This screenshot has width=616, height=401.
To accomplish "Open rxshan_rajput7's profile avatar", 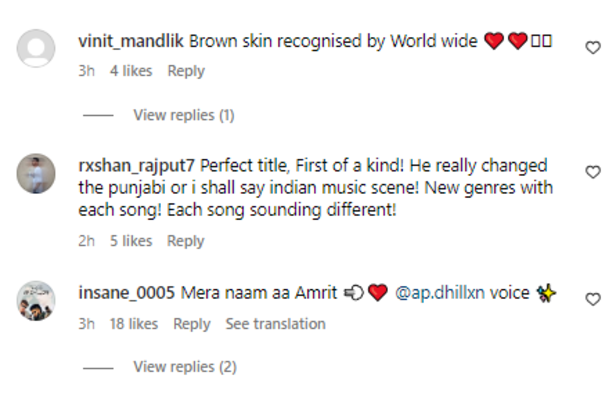I will tap(37, 173).
